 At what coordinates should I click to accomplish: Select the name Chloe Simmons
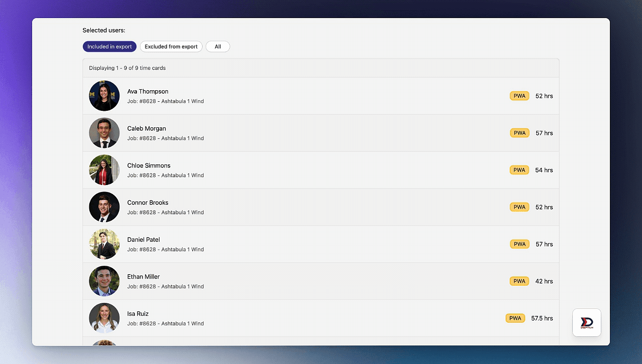tap(149, 165)
